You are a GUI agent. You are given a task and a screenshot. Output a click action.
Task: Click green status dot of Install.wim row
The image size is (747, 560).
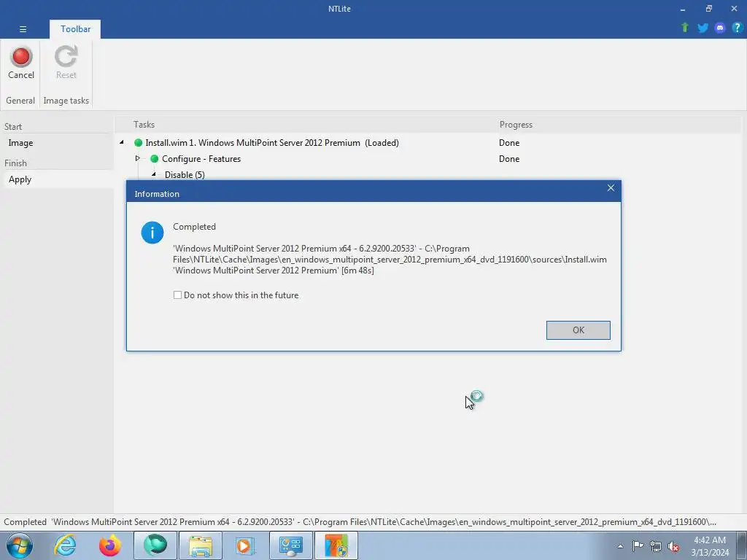[138, 143]
